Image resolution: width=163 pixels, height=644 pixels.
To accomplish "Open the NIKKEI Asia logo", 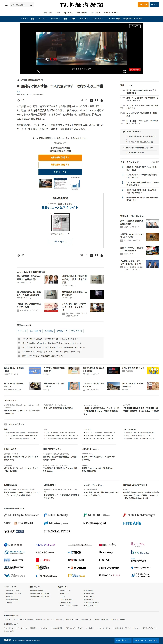I will [x=132, y=523].
